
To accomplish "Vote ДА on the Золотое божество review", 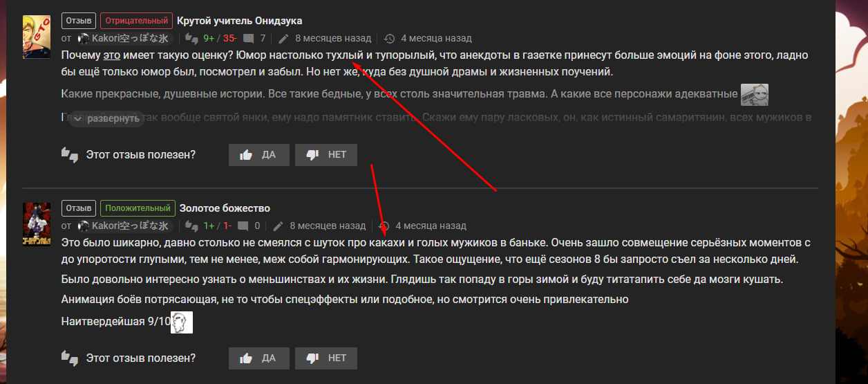I will (x=258, y=358).
